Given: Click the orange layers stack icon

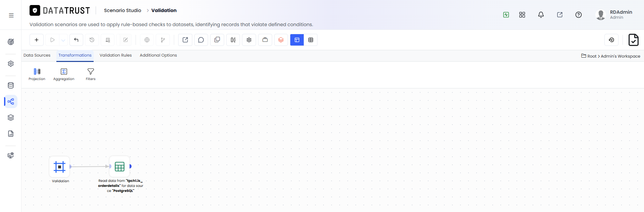Looking at the screenshot, I should coord(281,40).
